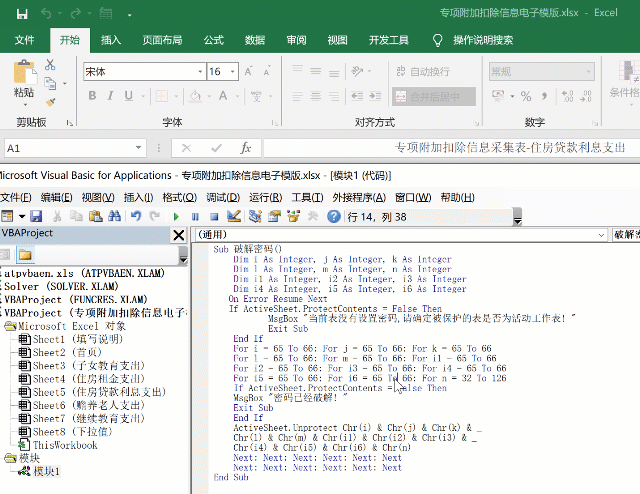Click the Format Painter brush icon

[51, 102]
